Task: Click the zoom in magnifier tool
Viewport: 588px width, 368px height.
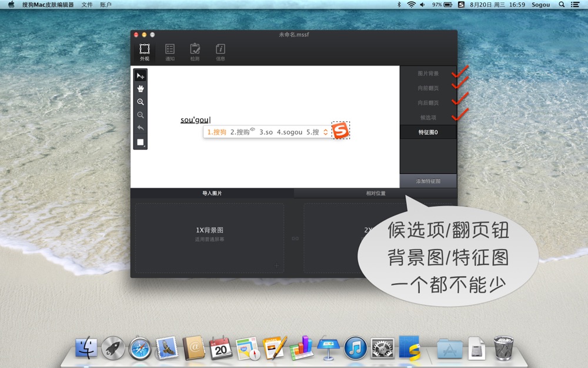Action: pos(141,102)
